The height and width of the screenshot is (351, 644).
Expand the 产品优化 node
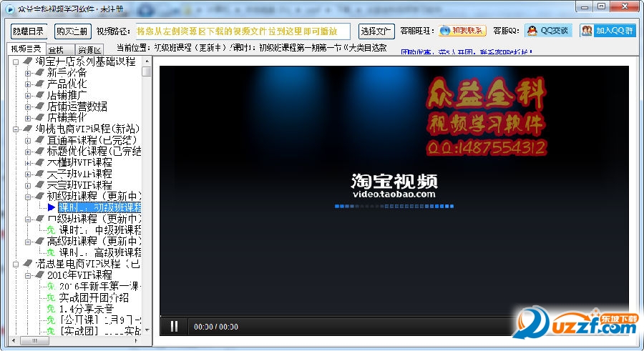pos(27,84)
